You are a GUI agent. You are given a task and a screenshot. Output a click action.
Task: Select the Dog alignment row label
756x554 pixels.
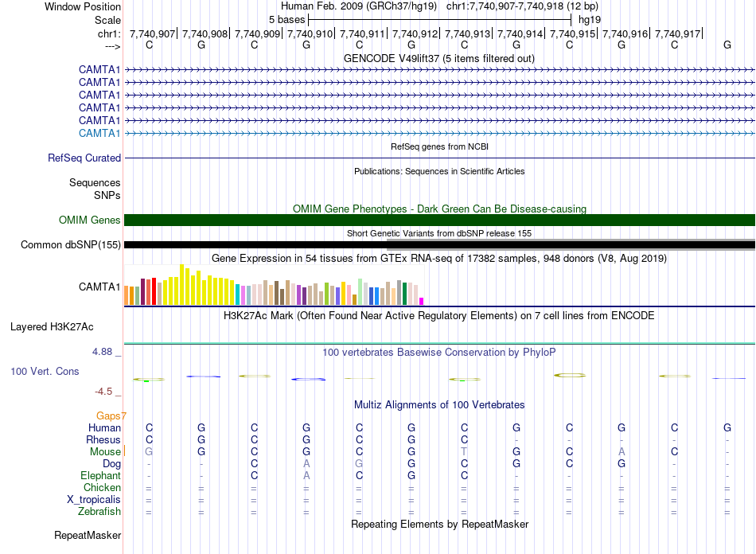click(112, 464)
